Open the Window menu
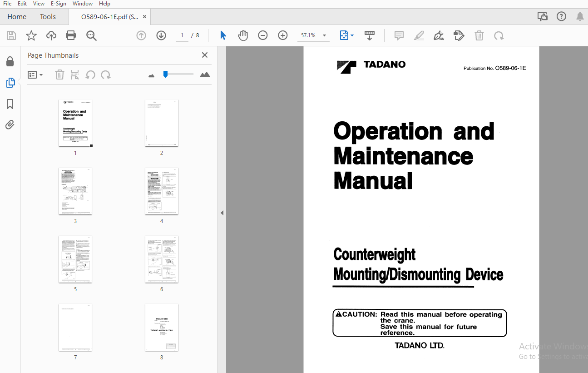The height and width of the screenshot is (373, 588). click(83, 4)
